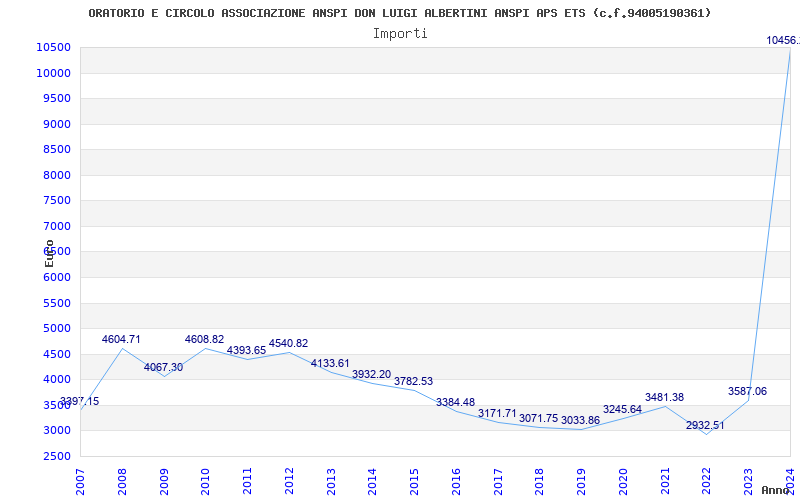Click x-axis year 2023

pyautogui.click(x=748, y=481)
